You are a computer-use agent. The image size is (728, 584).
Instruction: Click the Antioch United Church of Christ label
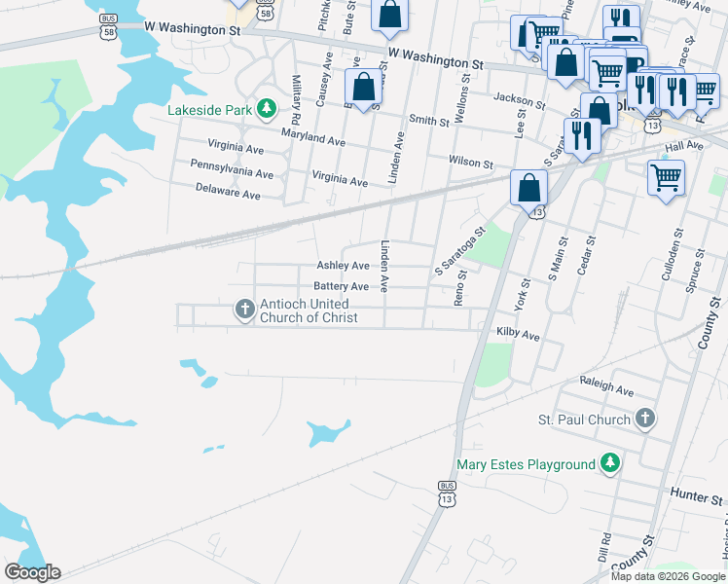pyautogui.click(x=309, y=310)
